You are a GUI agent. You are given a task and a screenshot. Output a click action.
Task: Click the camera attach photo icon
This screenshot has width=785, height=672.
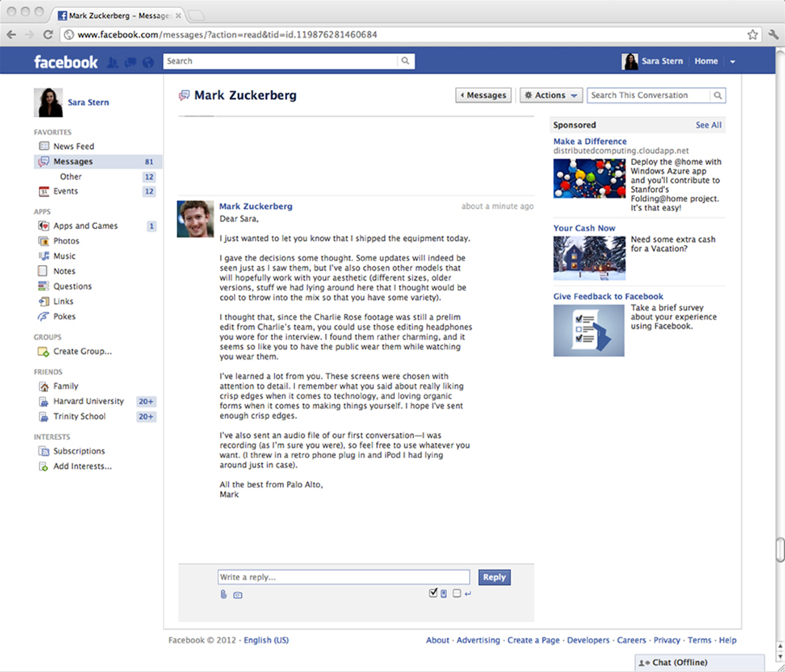238,595
